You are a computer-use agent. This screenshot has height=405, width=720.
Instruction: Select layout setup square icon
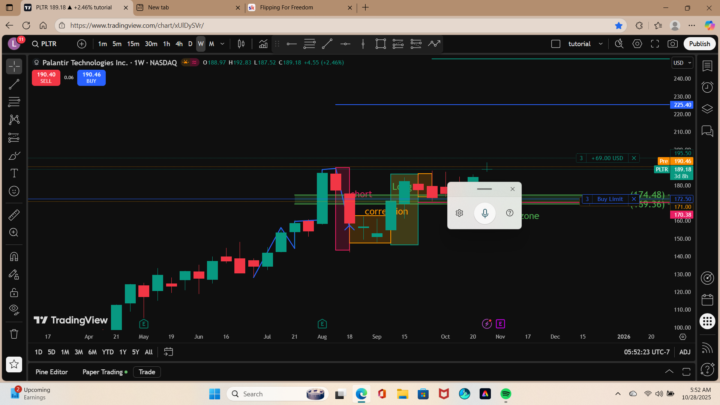(556, 44)
